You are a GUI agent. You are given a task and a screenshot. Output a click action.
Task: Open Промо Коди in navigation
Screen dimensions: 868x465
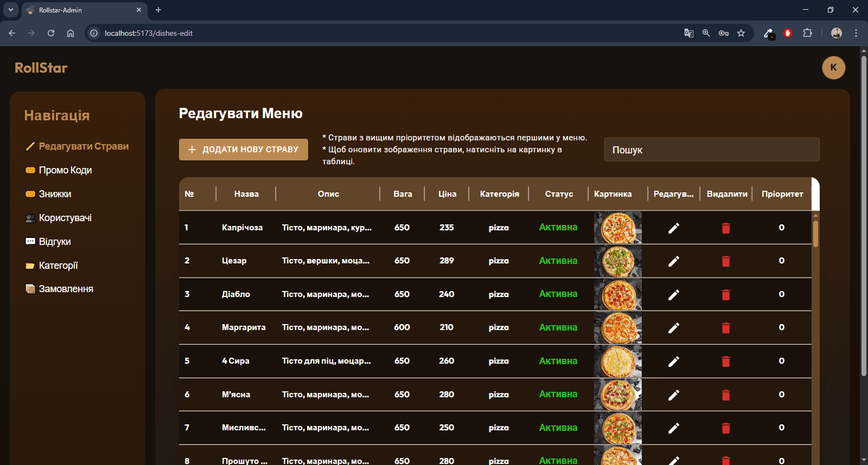pyautogui.click(x=59, y=170)
